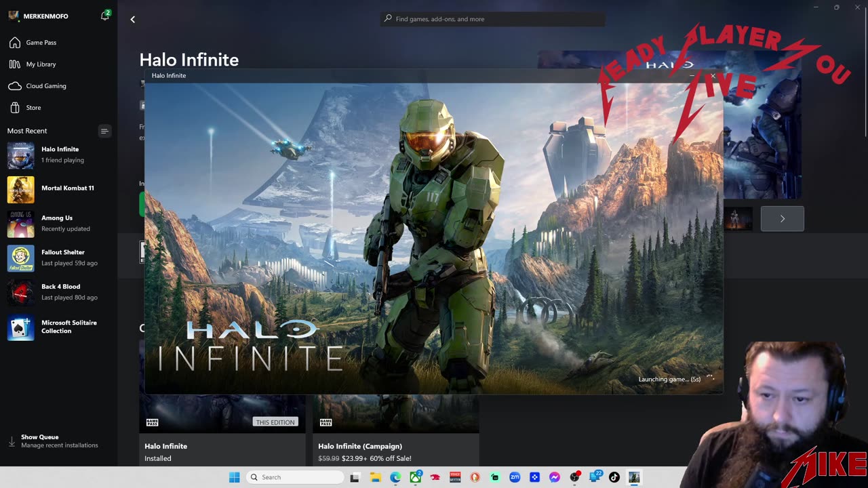Open the blue four-dot taskbar icon

point(534,477)
